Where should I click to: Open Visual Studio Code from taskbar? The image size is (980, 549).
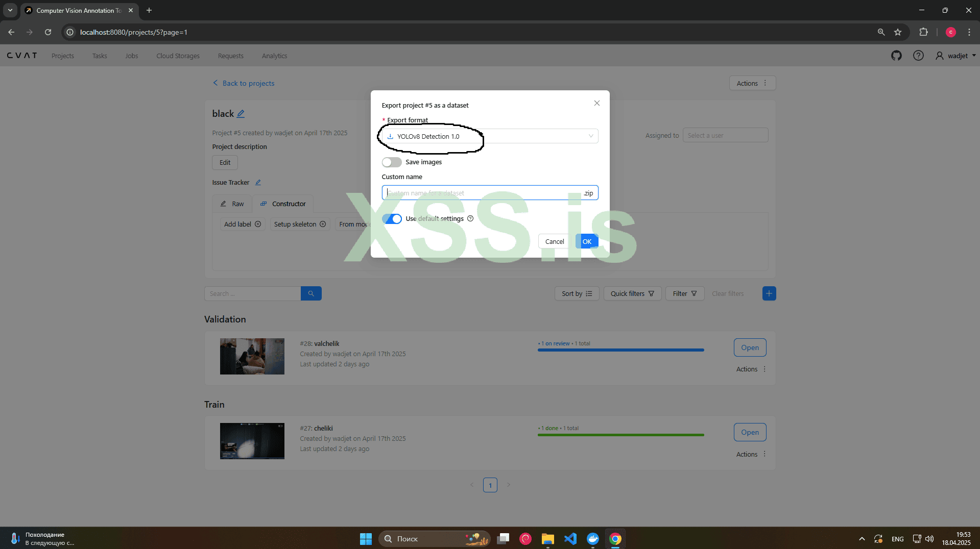[x=570, y=539]
